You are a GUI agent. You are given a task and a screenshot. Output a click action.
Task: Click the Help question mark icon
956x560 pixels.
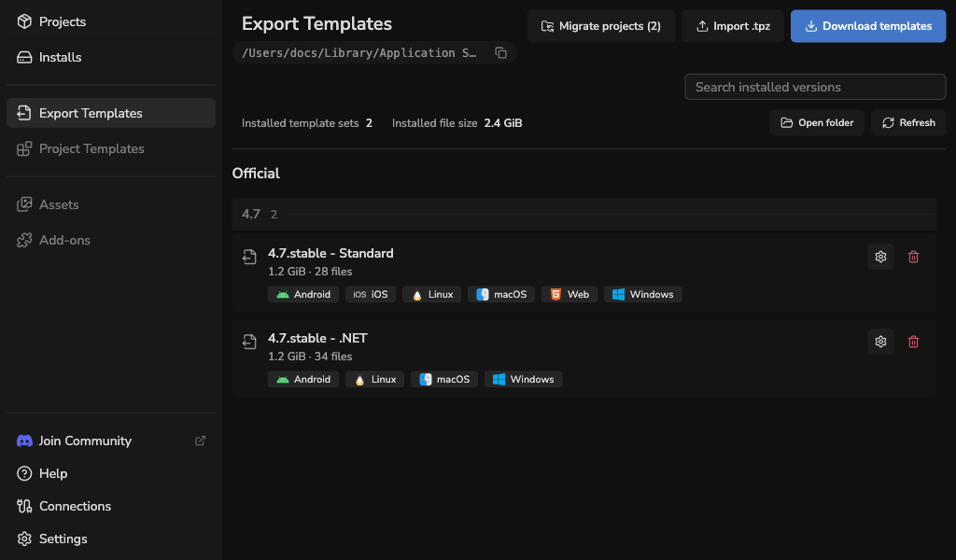tap(24, 473)
